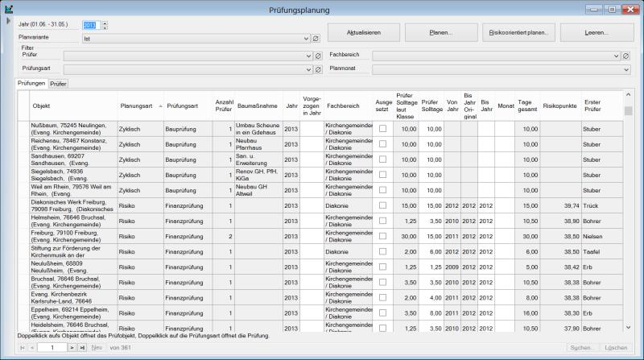This screenshot has width=644, height=360.
Task: Go to next record in navigator
Action: tap(72, 348)
